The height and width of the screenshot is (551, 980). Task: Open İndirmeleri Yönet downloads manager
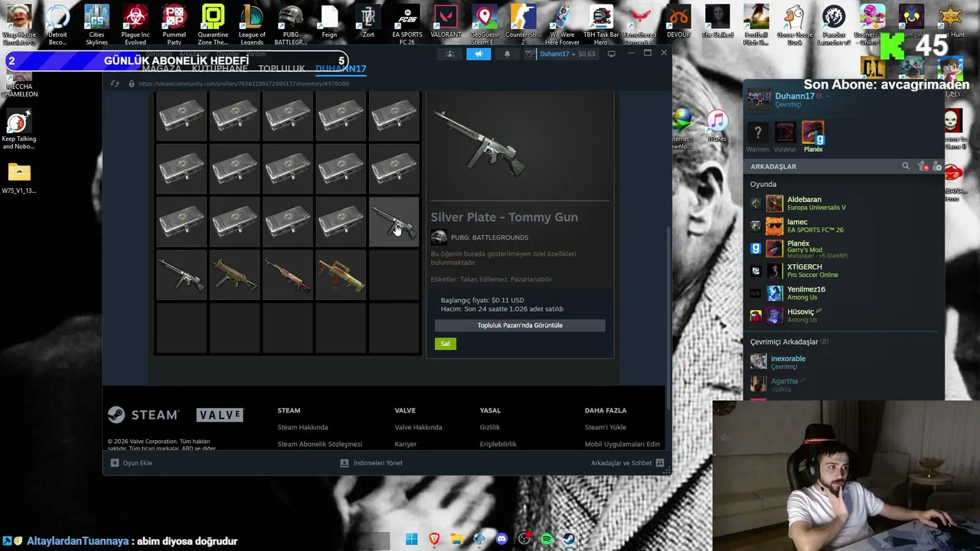point(371,463)
